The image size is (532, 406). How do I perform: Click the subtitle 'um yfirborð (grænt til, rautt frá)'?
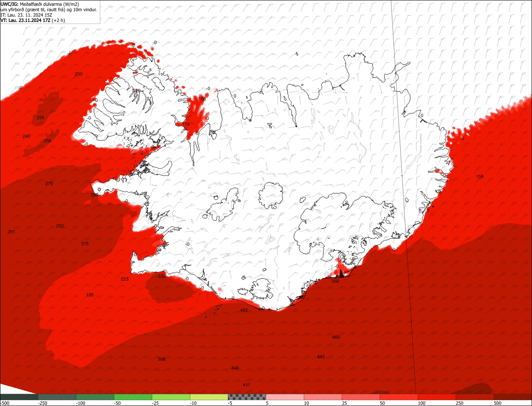[33, 10]
